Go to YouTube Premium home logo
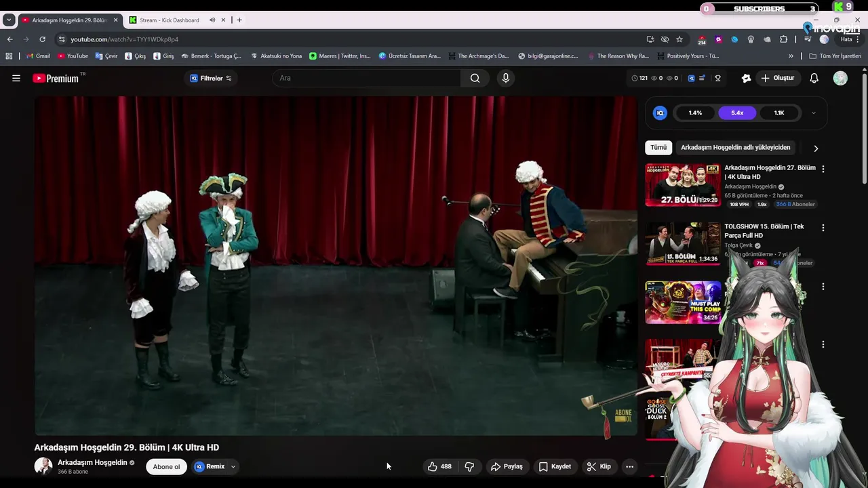The image size is (868, 488). coord(56,79)
